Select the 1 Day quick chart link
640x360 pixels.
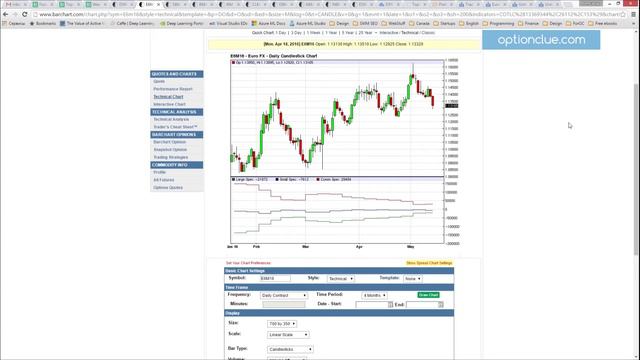coord(281,33)
